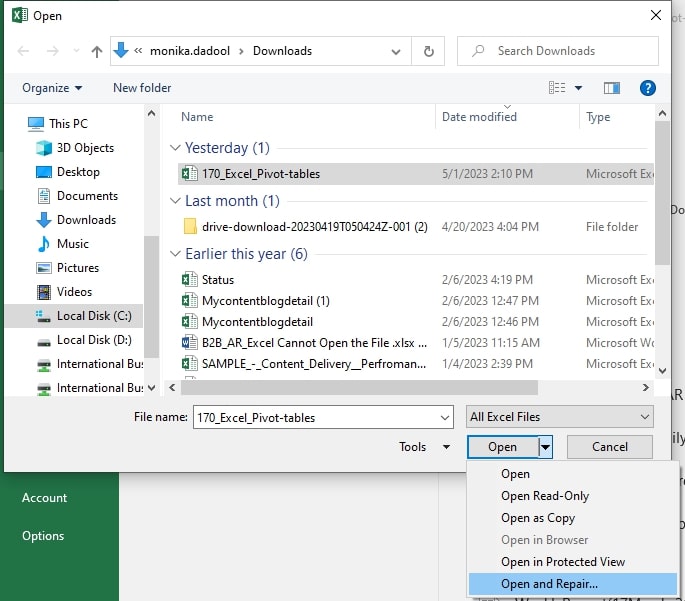Click the Forward navigation arrow
685x601 pixels.
pos(52,51)
